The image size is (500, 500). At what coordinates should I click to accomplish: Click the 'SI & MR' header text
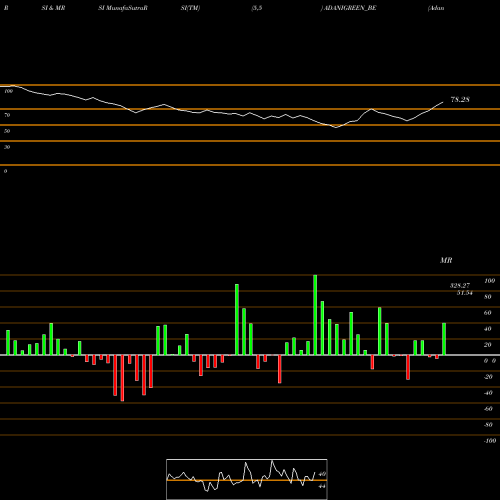click(x=53, y=8)
